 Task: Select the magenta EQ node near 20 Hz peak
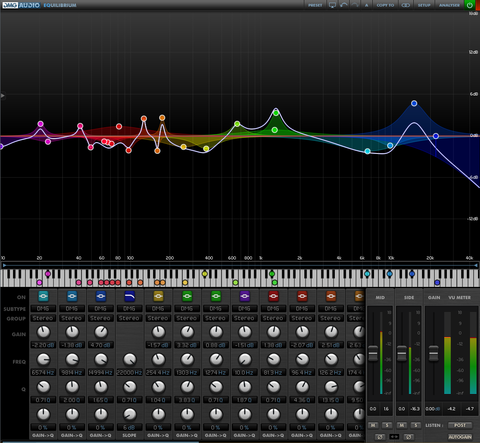pos(40,124)
